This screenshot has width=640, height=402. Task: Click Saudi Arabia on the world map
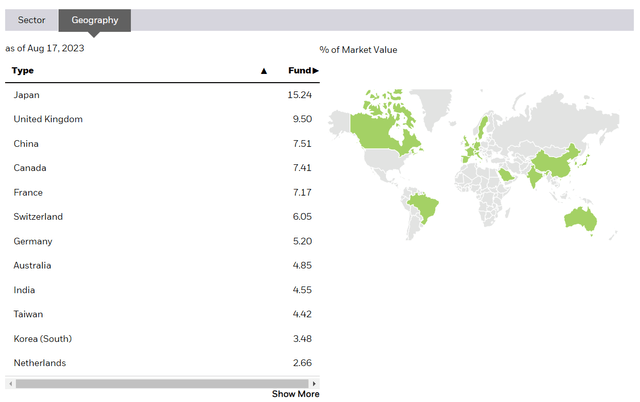507,176
